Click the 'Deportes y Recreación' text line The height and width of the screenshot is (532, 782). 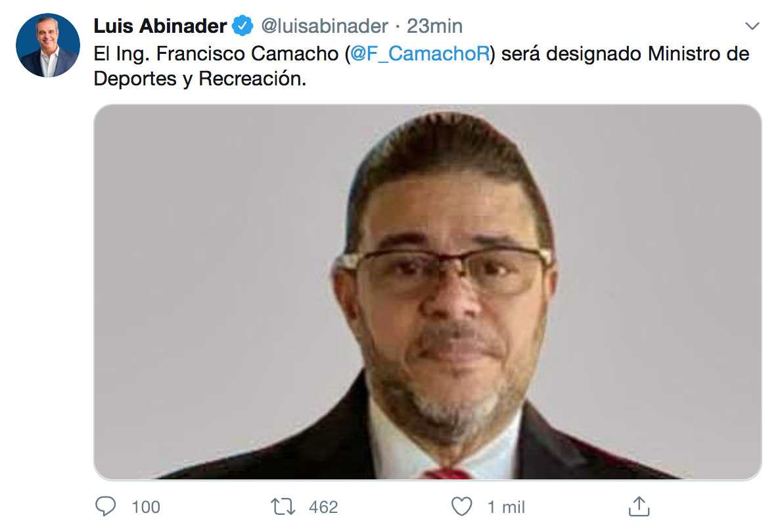(x=200, y=79)
